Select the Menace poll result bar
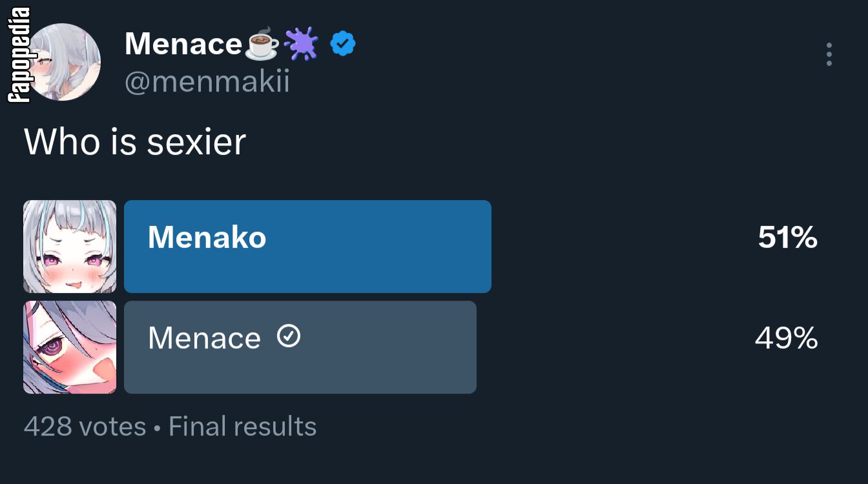The image size is (868, 484). [300, 347]
